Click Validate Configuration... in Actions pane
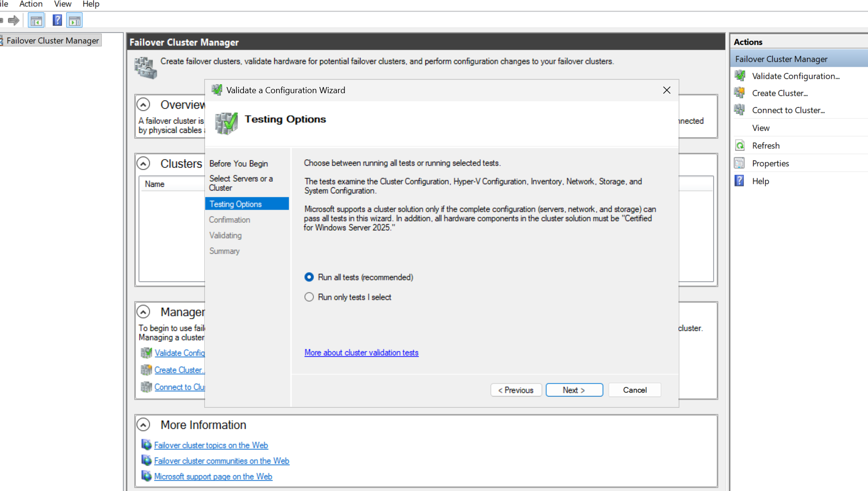 (x=796, y=76)
